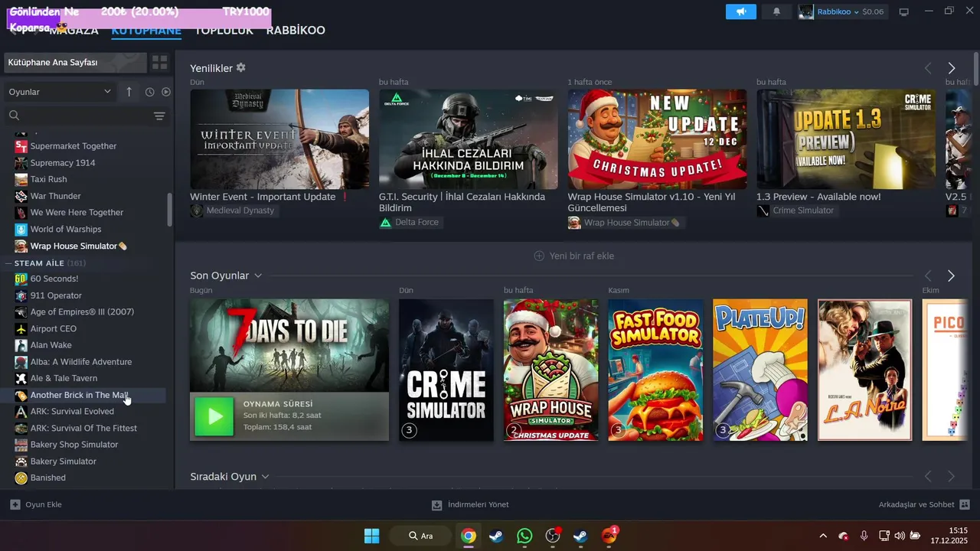
Task: Click the Crime Simulator icon under the 1.3 Preview
Action: (x=763, y=210)
